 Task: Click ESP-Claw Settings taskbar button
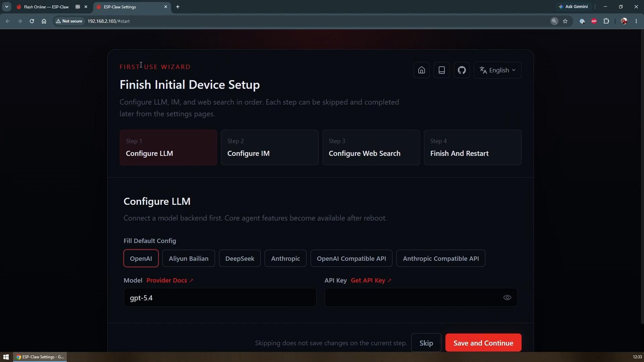(40, 357)
